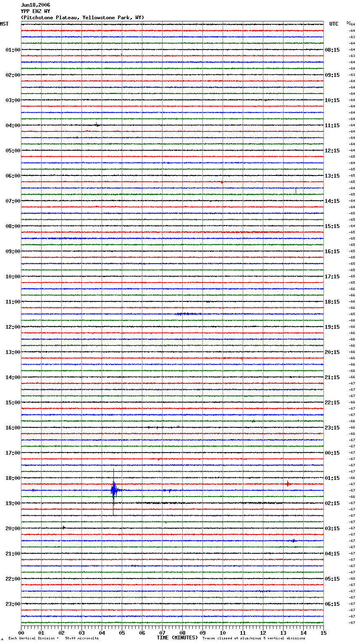The height and width of the screenshot is (644, 357).
Task: Click the 15:15 UTC time label
Action: coord(332,226)
